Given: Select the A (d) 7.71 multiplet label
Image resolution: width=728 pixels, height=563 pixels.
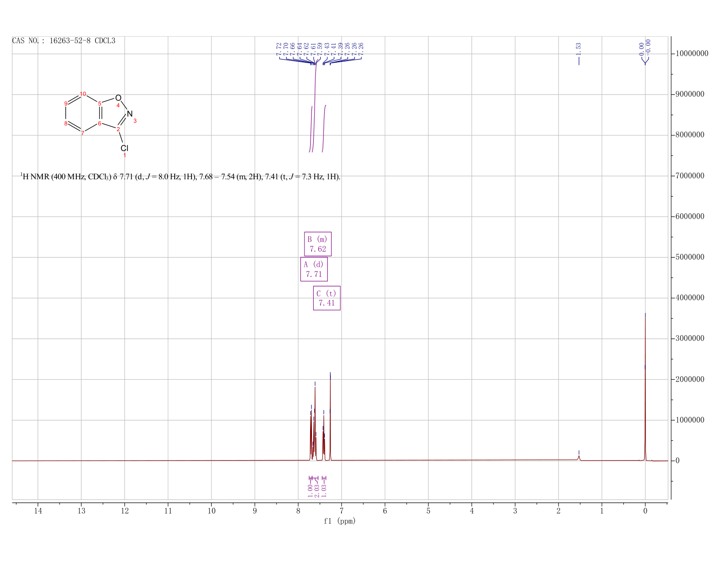Looking at the screenshot, I should (x=314, y=269).
